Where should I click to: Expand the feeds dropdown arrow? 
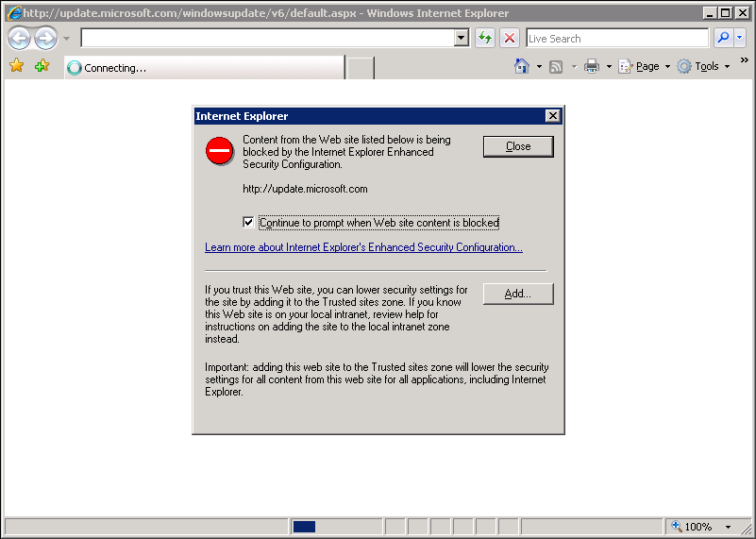574,66
